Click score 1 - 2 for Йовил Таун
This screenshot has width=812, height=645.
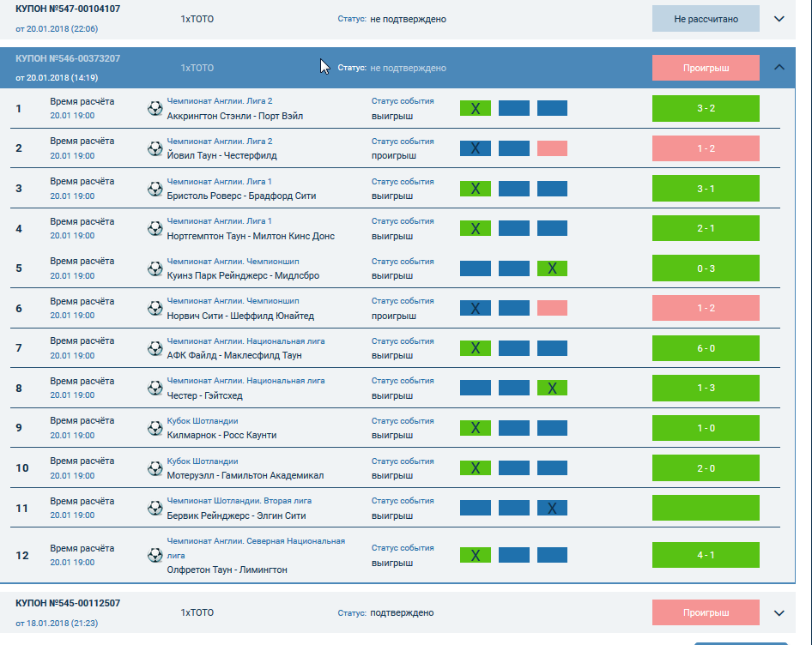click(706, 148)
